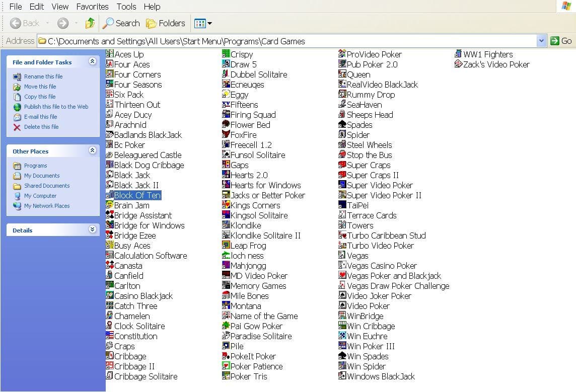The height and width of the screenshot is (392, 576).
Task: Open the Edit menu
Action: (37, 7)
